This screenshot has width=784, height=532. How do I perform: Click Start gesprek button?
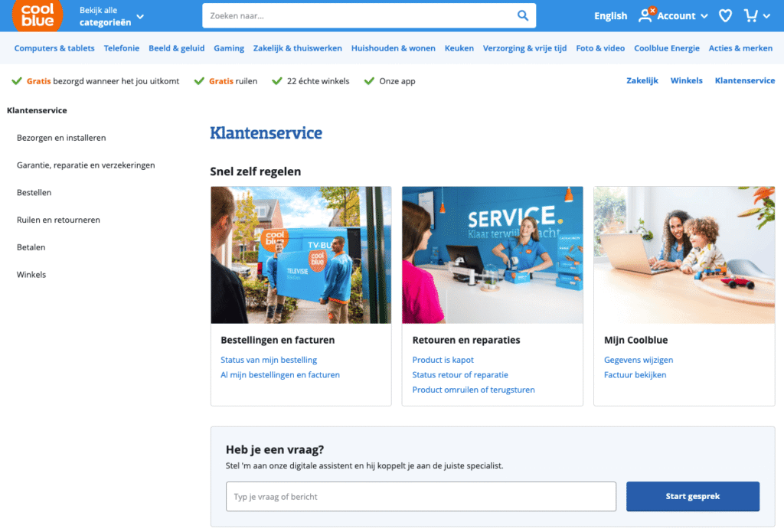coord(692,497)
